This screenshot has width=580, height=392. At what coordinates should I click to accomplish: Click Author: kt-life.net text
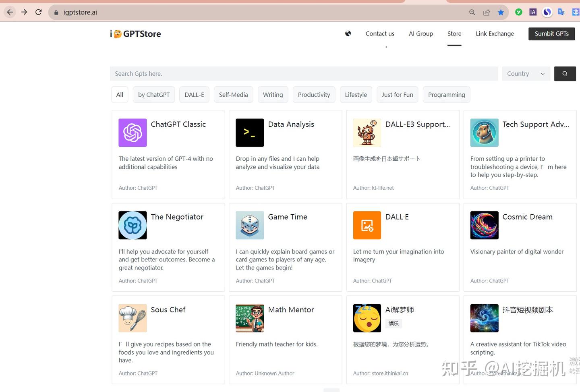coord(373,188)
